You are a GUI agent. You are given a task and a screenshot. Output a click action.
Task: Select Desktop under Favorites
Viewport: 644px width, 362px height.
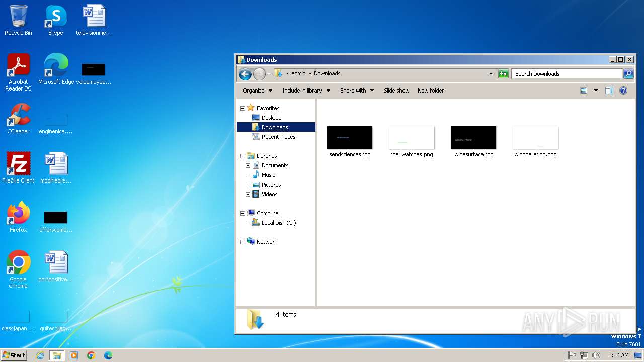(x=271, y=118)
